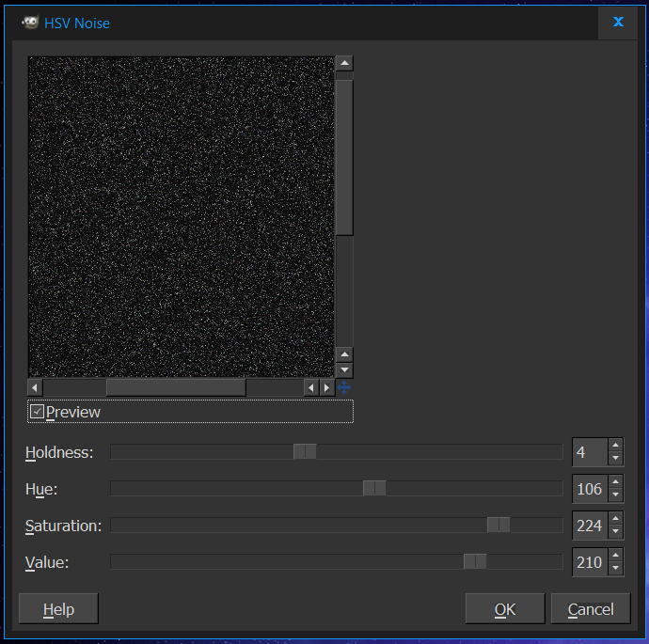This screenshot has width=649, height=644.
Task: Decrease Holdness with the down stepper
Action: [x=615, y=458]
